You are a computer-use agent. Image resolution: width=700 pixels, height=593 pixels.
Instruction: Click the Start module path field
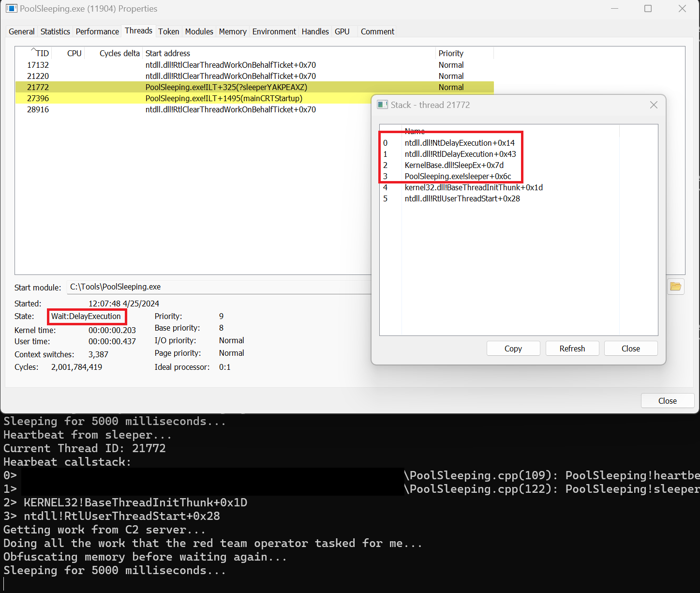pos(218,287)
